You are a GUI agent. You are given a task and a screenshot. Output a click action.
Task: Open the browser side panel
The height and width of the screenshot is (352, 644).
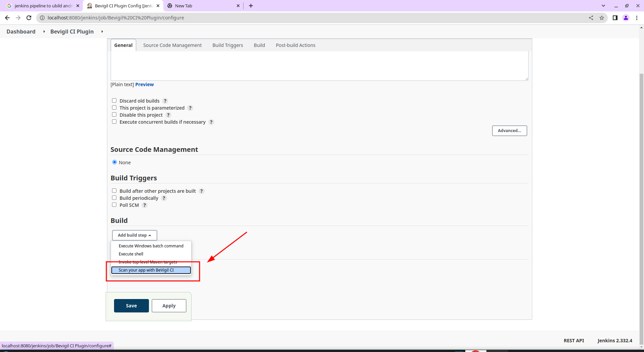point(615,18)
